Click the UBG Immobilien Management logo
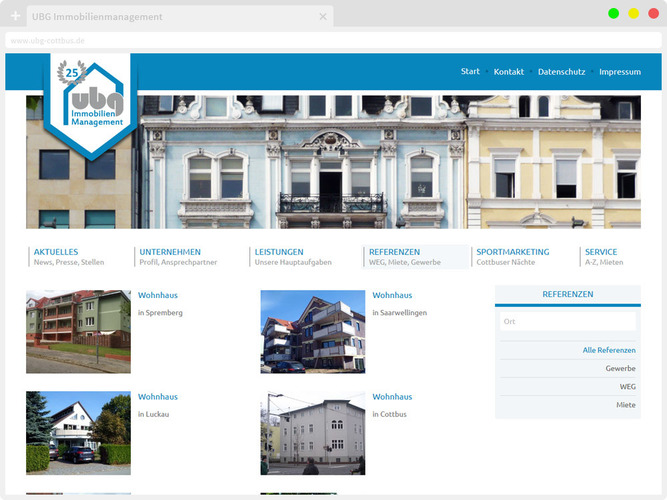The height and width of the screenshot is (500, 667). click(x=91, y=105)
